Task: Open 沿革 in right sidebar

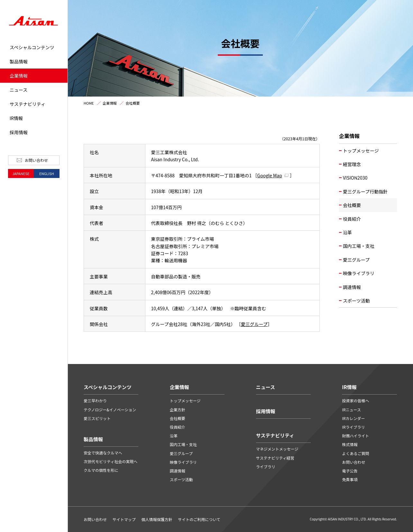Action: pos(368,232)
